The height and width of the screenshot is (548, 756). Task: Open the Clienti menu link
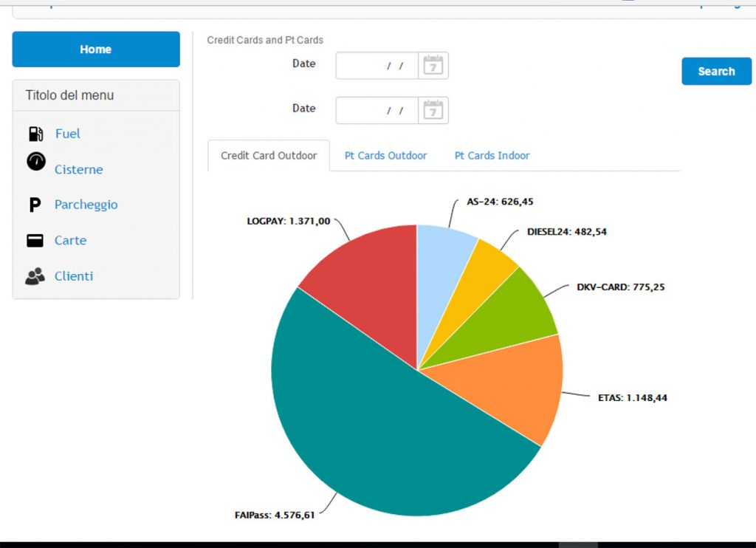[x=74, y=276]
